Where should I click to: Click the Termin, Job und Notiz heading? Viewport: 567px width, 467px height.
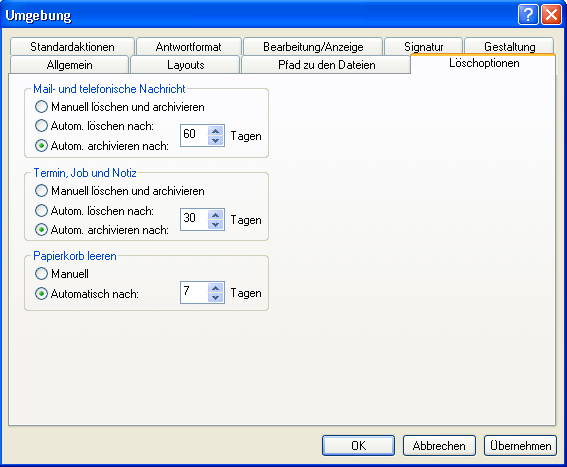85,173
